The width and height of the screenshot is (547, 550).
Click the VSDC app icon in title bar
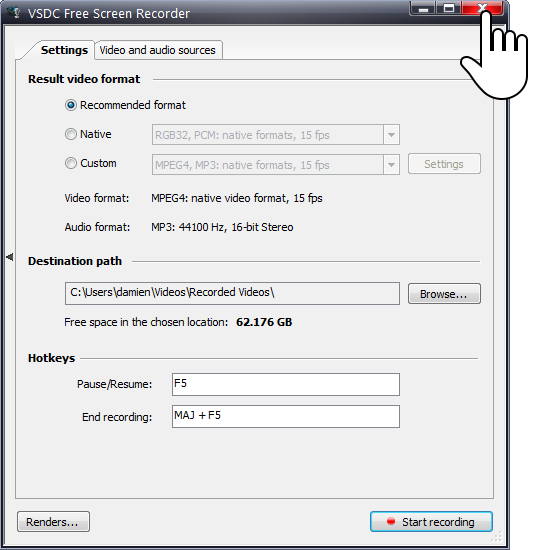coord(14,12)
